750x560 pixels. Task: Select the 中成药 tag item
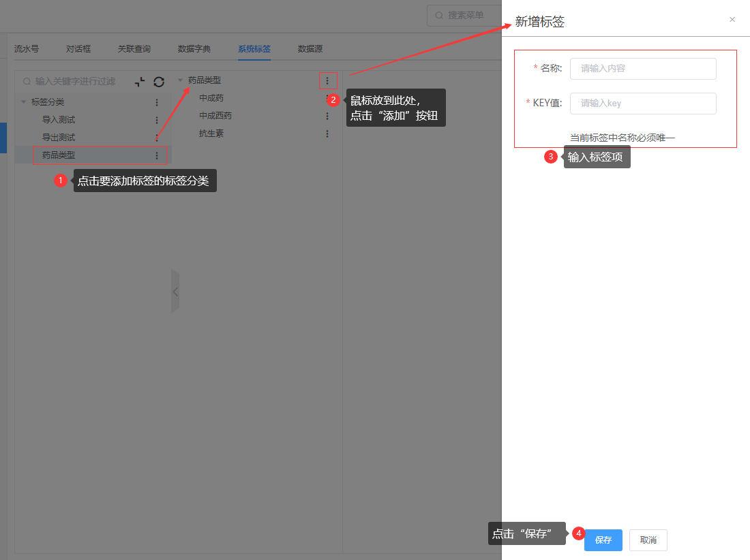point(211,98)
